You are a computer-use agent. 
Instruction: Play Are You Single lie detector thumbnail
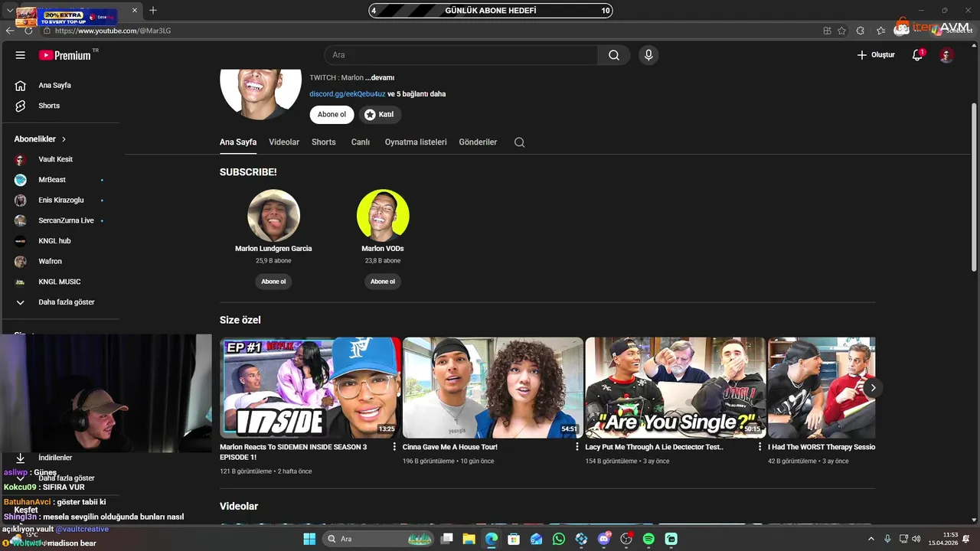(x=675, y=388)
